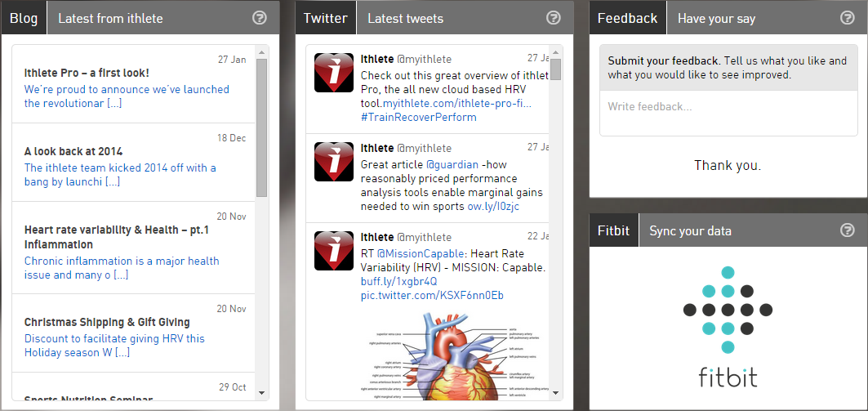Viewport: 868px width, 411px height.
Task: Click the 'Thank you.' message in Feedback
Action: 728,165
